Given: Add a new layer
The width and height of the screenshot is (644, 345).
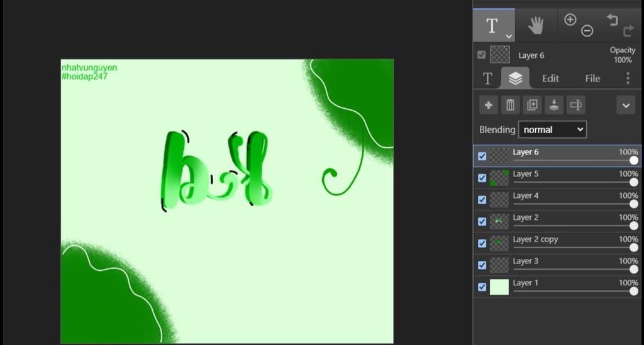Looking at the screenshot, I should pyautogui.click(x=488, y=105).
